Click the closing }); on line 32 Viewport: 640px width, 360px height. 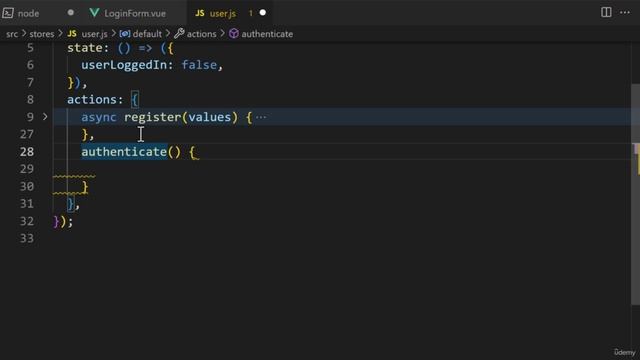pos(63,221)
